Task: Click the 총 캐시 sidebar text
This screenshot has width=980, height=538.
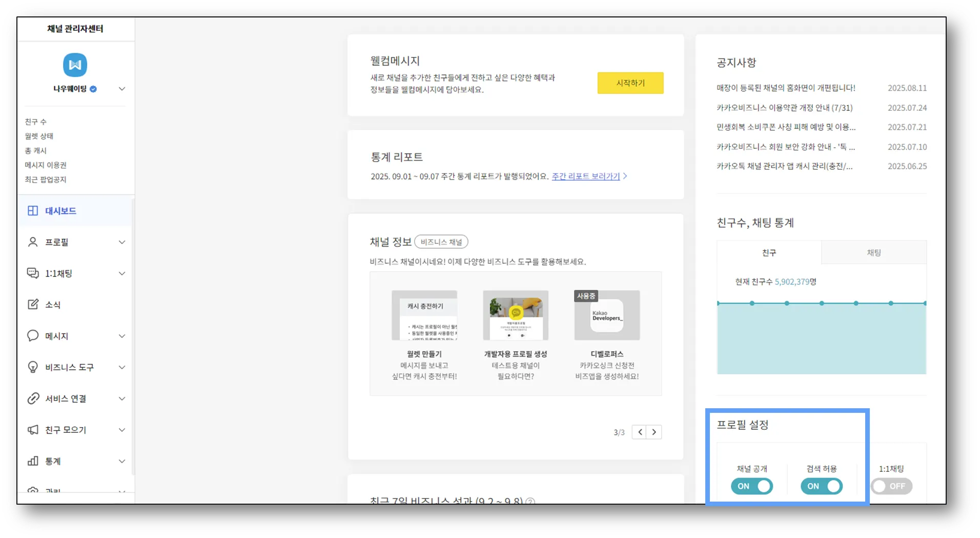Action: tap(36, 150)
